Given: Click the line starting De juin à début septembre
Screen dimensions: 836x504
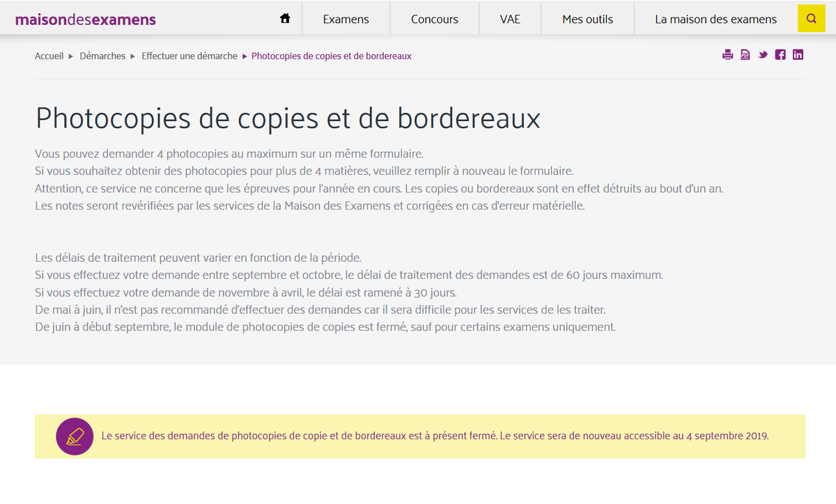Looking at the screenshot, I should 325,327.
